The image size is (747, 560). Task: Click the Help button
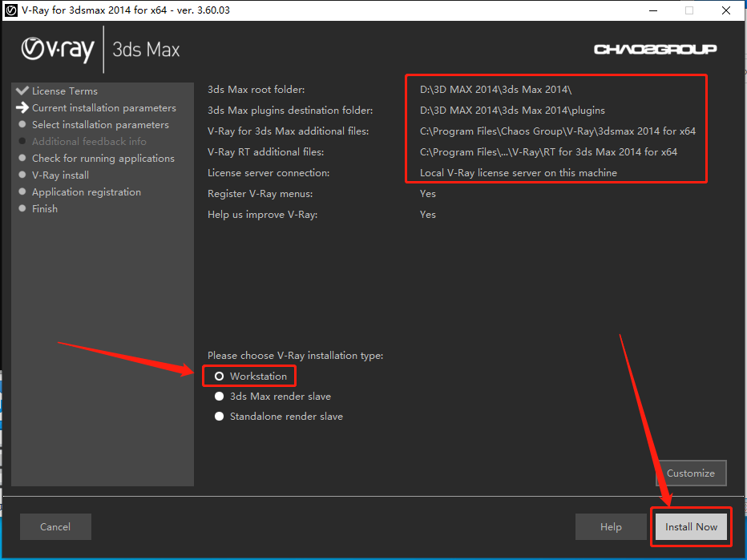[611, 526]
